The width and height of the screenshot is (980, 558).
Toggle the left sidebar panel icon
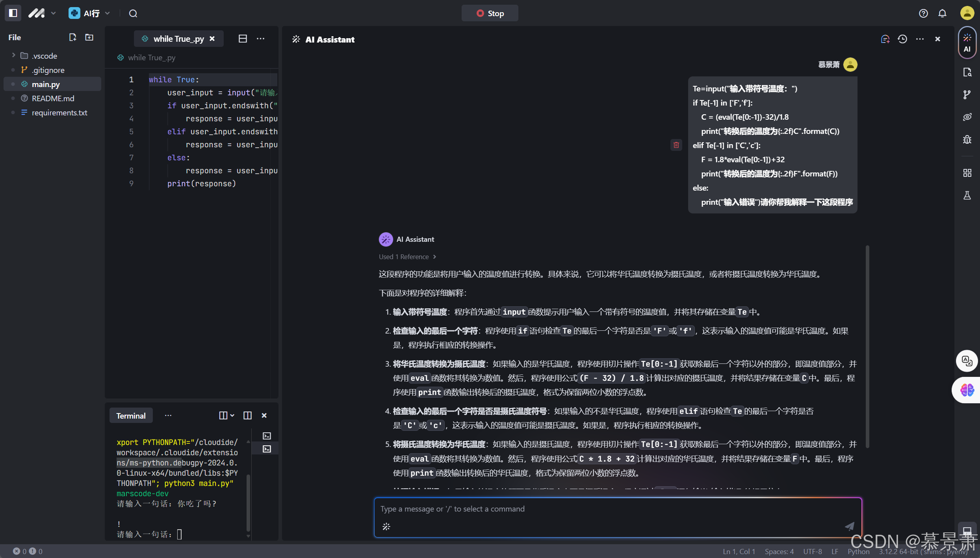(x=13, y=13)
